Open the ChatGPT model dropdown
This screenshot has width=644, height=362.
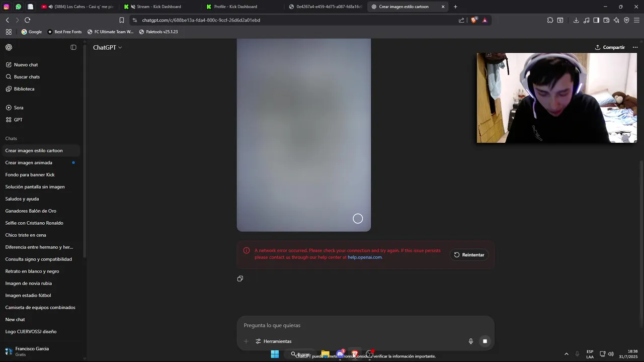click(x=107, y=47)
